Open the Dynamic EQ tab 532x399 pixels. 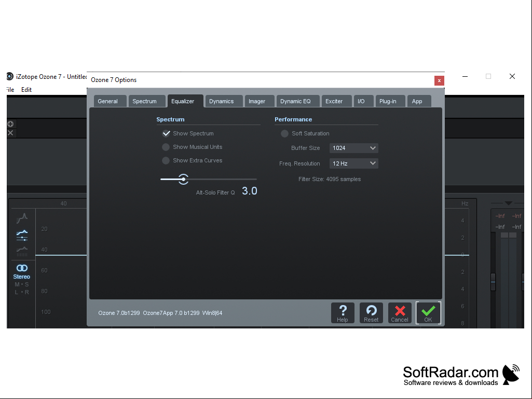(298, 101)
